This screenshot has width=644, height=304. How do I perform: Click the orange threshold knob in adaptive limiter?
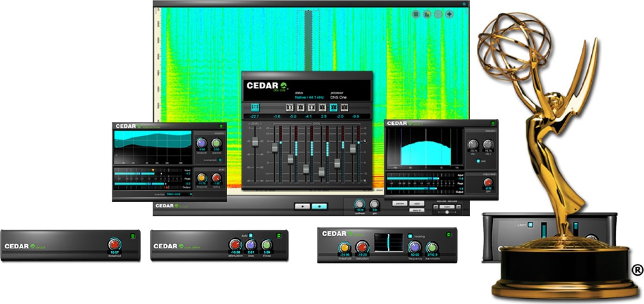click(x=202, y=177)
